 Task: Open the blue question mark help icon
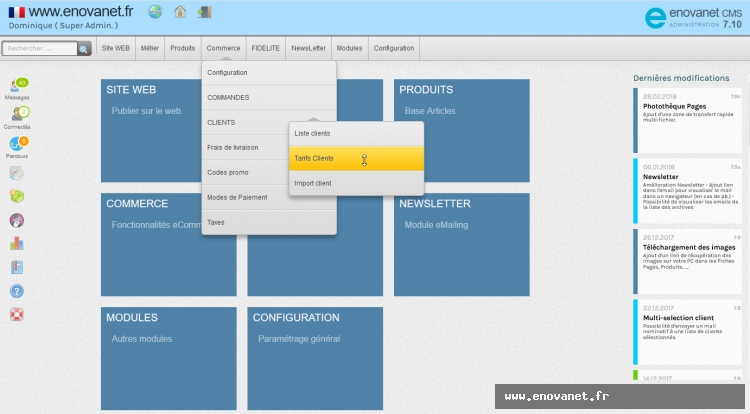tap(16, 291)
